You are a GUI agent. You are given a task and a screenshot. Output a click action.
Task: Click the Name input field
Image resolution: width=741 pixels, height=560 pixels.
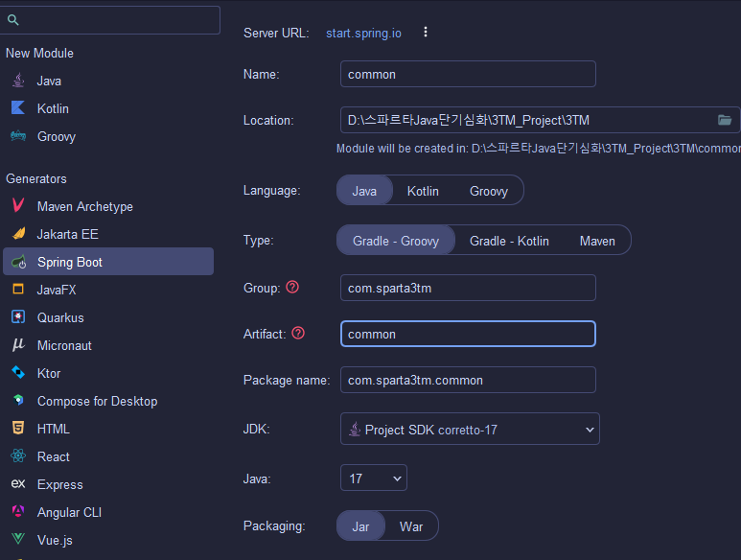pos(468,74)
